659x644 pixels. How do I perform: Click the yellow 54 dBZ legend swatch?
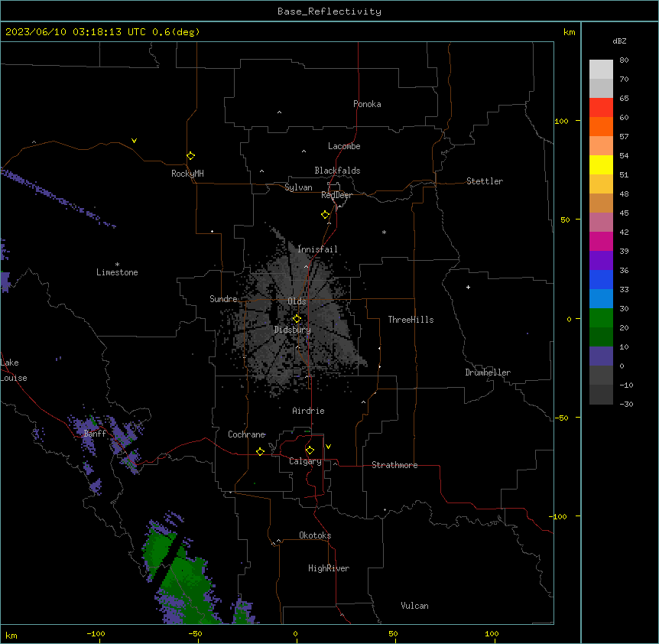click(x=601, y=164)
